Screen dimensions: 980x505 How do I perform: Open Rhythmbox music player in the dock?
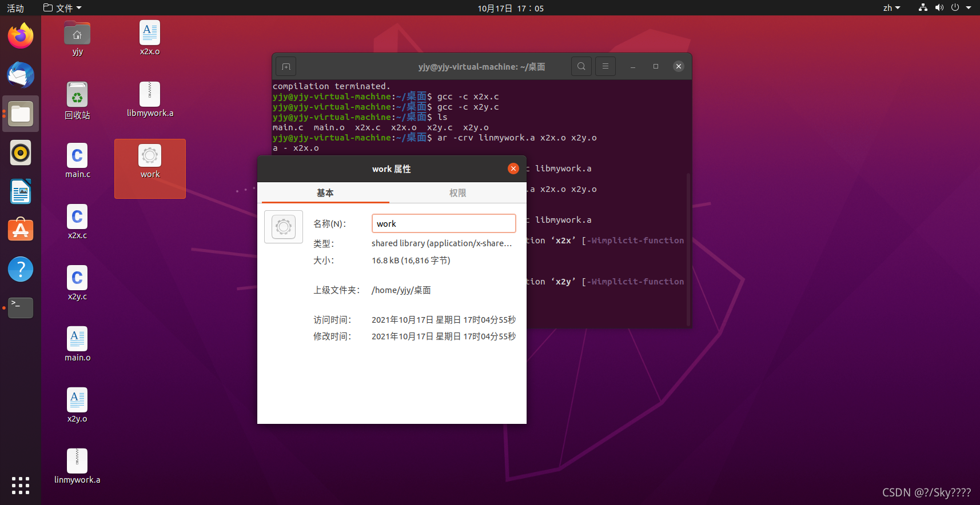click(x=21, y=153)
